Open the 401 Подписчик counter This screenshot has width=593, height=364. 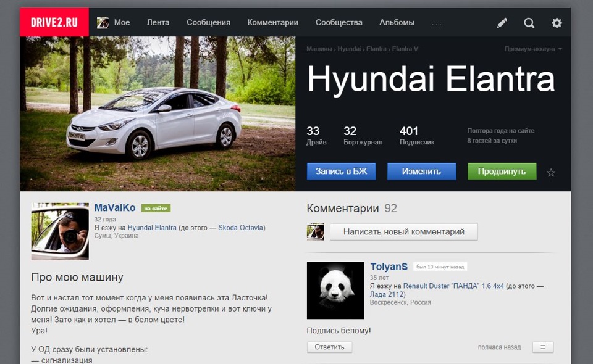coord(417,135)
